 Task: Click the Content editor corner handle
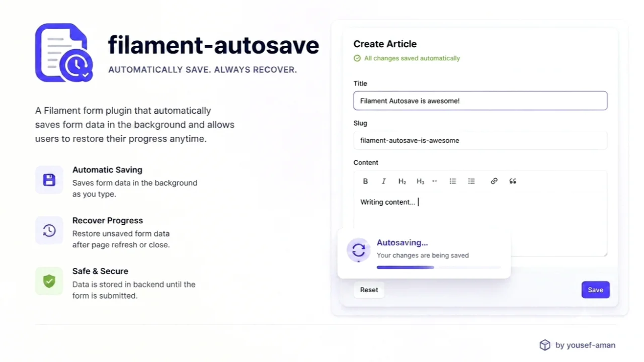(605, 254)
